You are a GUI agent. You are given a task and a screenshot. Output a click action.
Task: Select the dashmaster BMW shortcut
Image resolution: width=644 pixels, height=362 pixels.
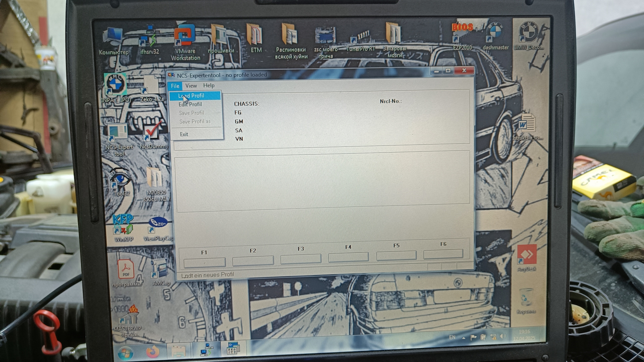[495, 36]
